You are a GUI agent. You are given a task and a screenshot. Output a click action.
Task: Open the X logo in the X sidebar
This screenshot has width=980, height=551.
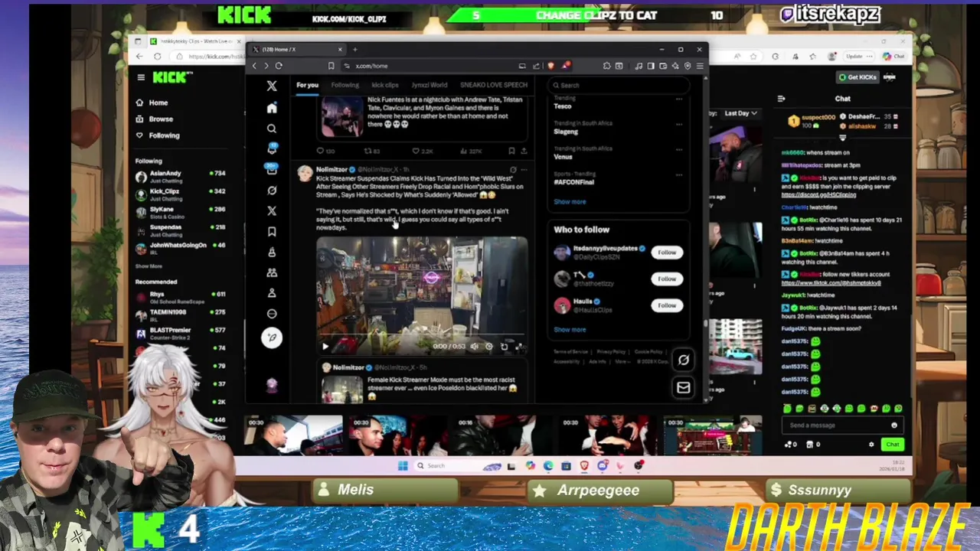tap(272, 86)
